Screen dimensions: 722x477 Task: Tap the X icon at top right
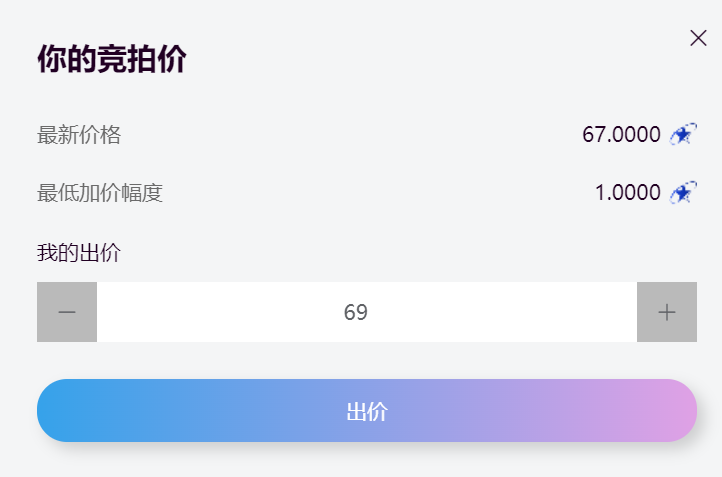click(698, 38)
